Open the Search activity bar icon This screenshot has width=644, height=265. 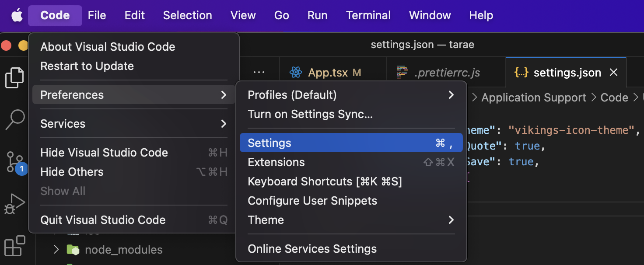[14, 119]
